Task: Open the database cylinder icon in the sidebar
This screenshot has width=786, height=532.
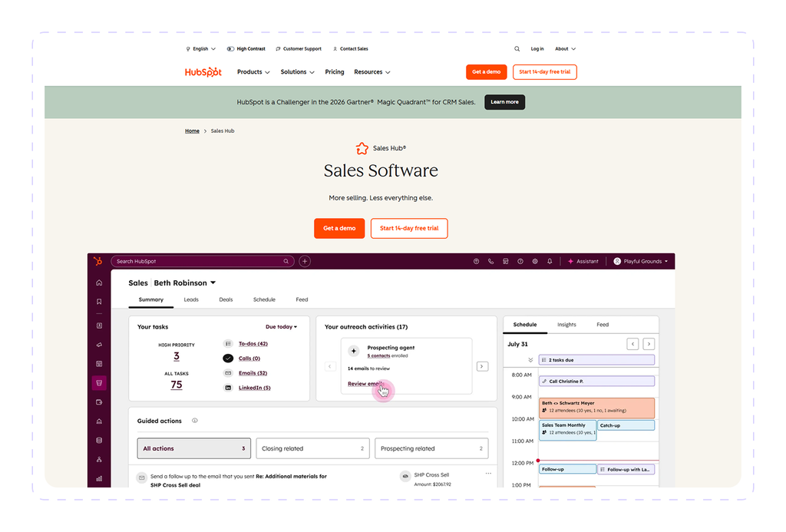Action: [99, 440]
